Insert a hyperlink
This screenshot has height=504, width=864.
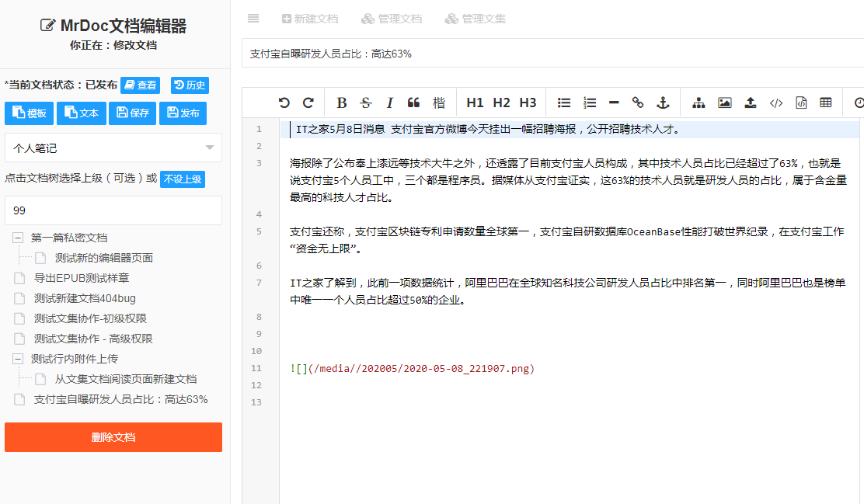coord(638,103)
